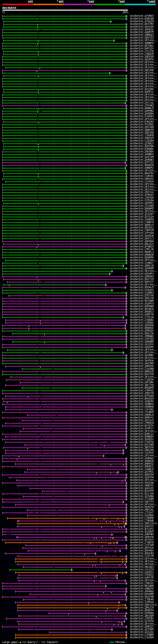Click the orange arrowhead for UniRef100_C7QDX8
The width and height of the screenshot is (158, 644).
pos(118,543)
